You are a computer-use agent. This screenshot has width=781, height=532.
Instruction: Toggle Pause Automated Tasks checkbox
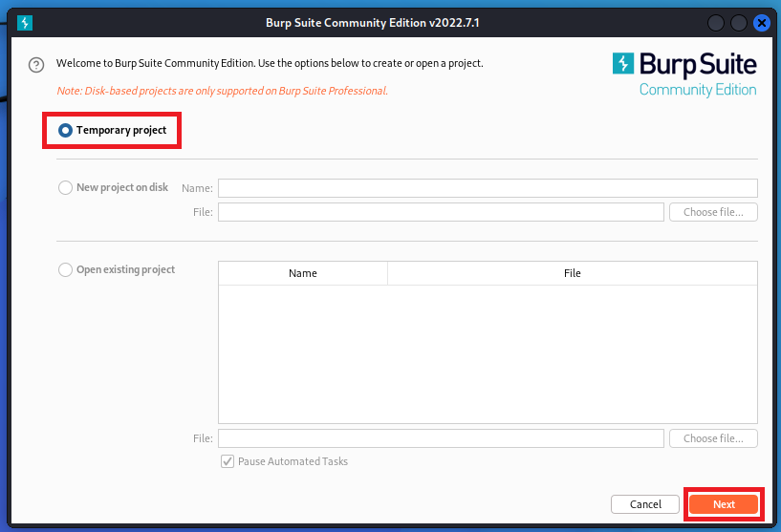pyautogui.click(x=228, y=461)
